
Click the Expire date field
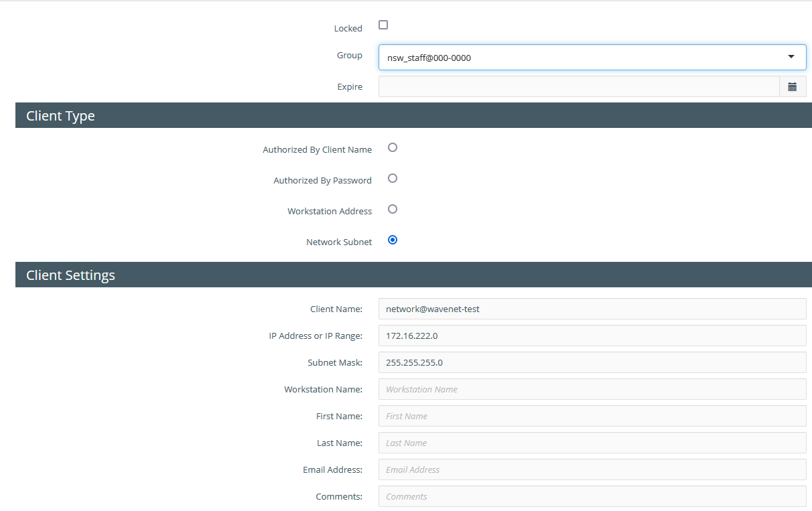[578, 86]
